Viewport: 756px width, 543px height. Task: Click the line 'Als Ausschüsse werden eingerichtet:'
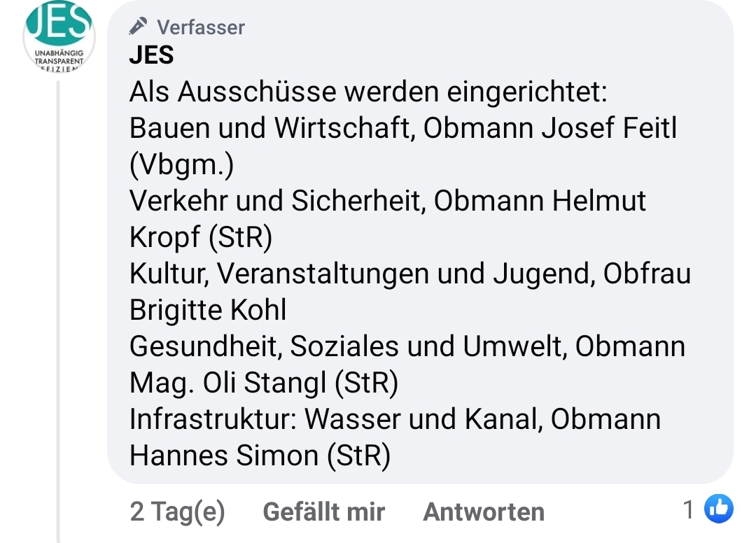coord(368,92)
